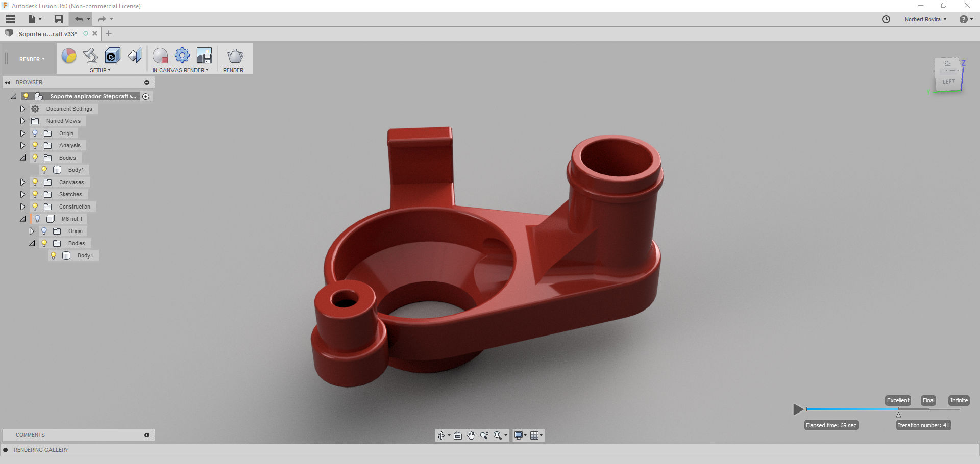Image resolution: width=980 pixels, height=464 pixels.
Task: Expand the Named Views folder
Action: [22, 121]
